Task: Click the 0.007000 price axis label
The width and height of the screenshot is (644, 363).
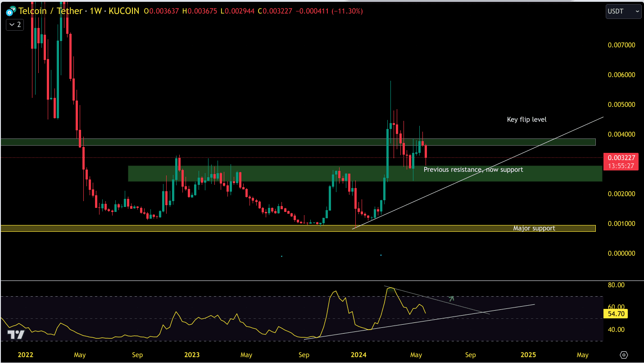Action: pos(621,45)
